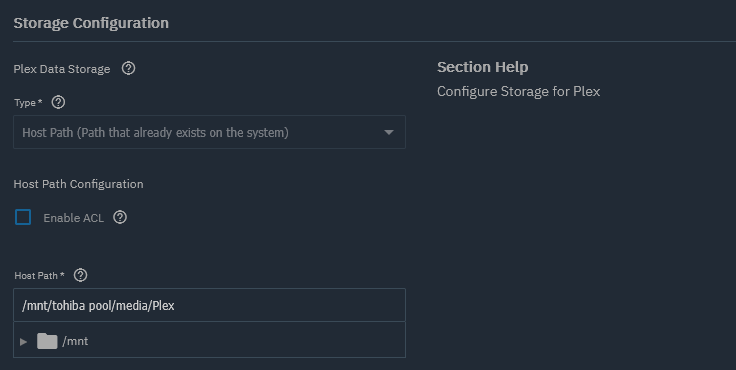Click the Host Path (Path that already exists) selector text
This screenshot has width=736, height=370.
(155, 133)
